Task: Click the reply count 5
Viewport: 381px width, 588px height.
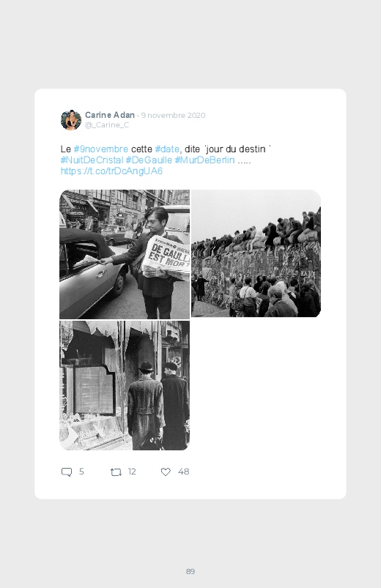Action: [x=81, y=472]
